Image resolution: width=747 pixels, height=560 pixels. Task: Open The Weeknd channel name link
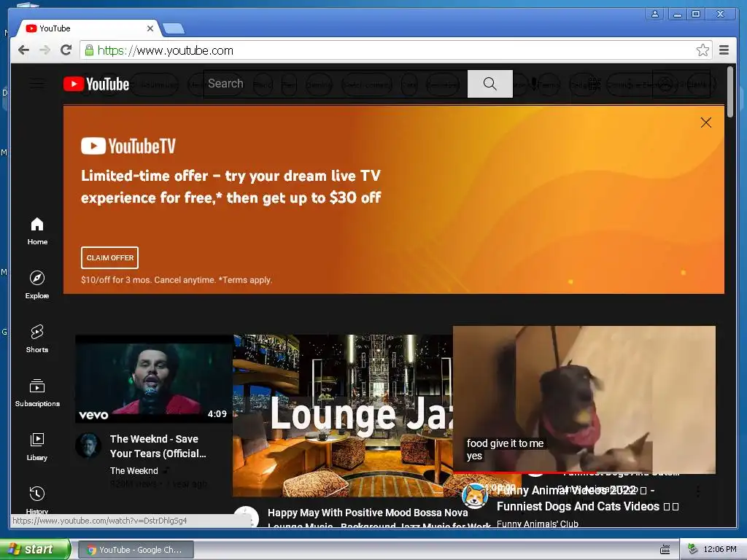pos(134,470)
